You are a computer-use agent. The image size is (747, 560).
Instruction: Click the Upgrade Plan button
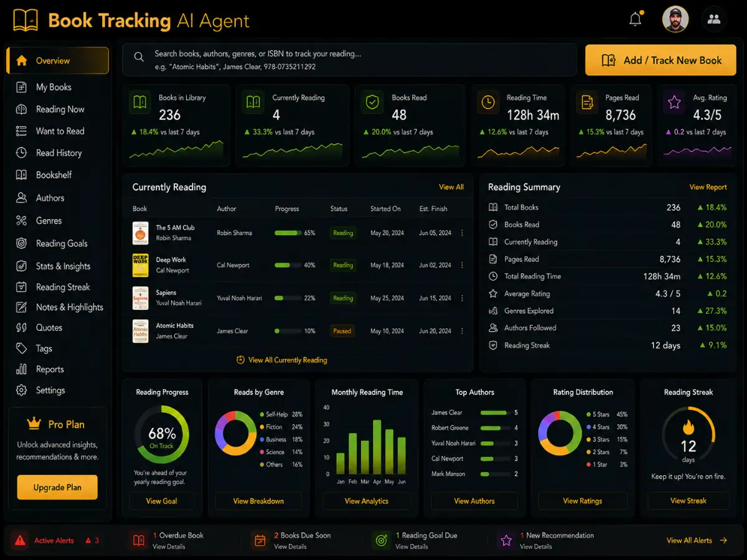[57, 487]
